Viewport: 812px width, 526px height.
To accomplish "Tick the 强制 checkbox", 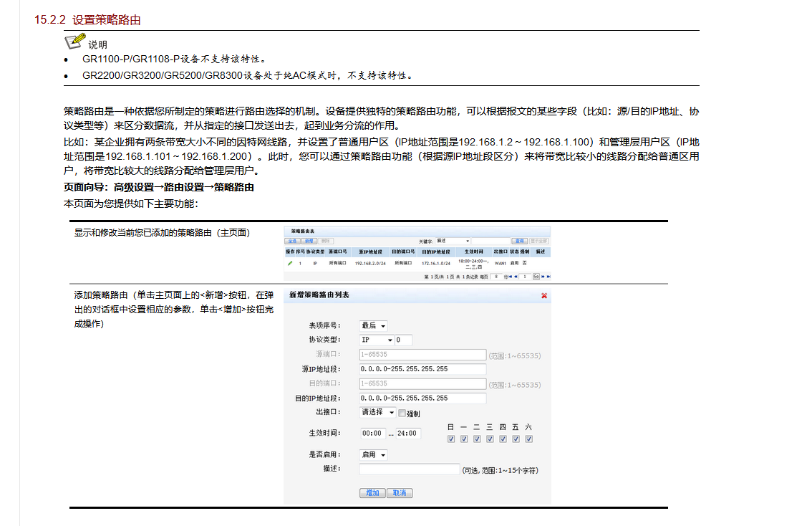I will click(402, 413).
